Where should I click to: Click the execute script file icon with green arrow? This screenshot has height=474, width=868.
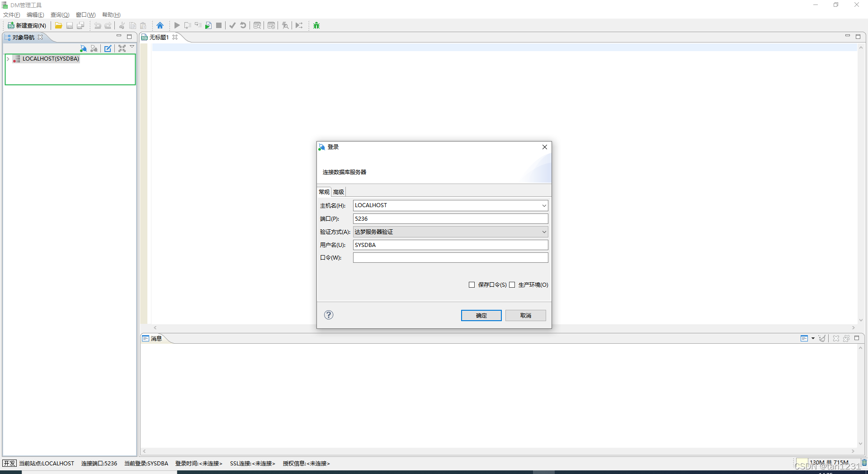coord(208,25)
